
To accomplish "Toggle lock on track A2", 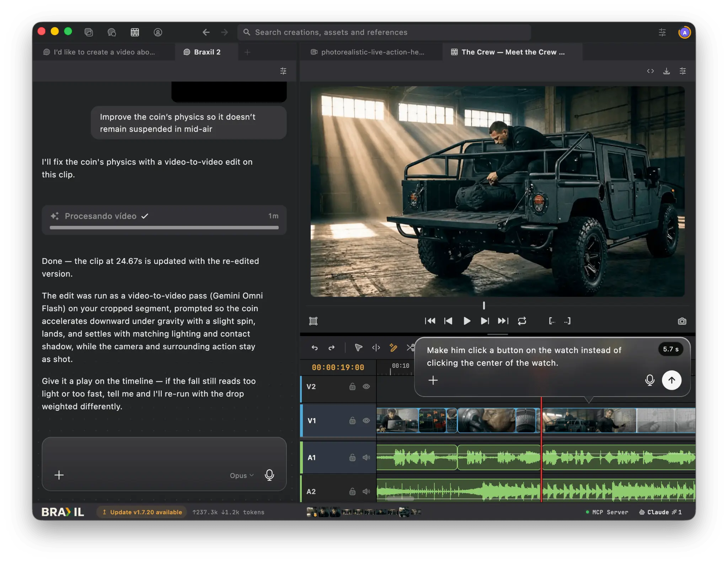I will coord(352,492).
